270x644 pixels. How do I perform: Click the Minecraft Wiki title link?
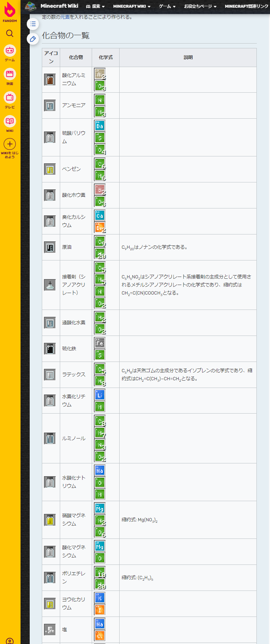click(59, 6)
